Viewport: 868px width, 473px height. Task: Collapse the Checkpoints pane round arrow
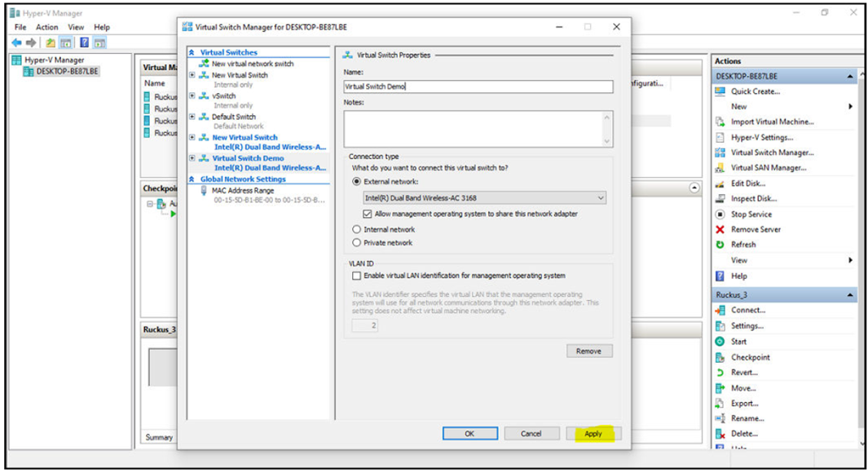tap(694, 188)
